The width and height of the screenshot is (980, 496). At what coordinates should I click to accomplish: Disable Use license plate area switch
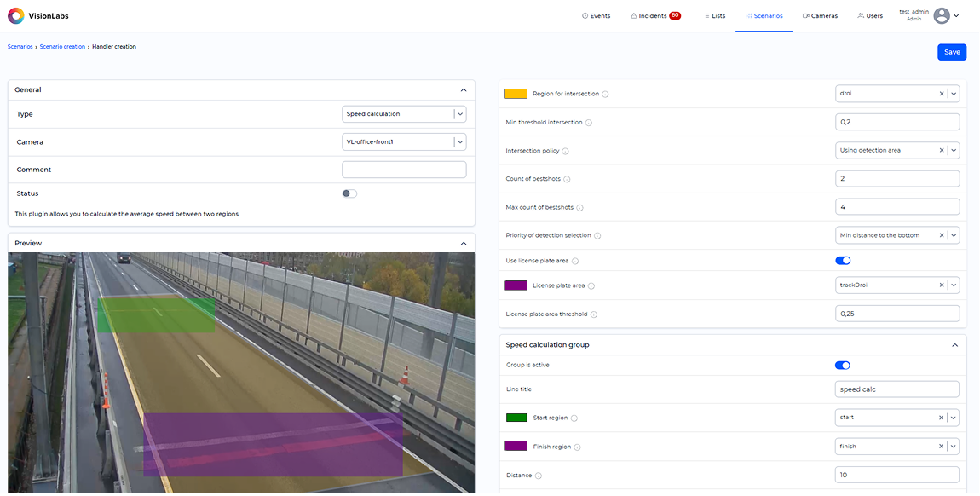pos(843,261)
